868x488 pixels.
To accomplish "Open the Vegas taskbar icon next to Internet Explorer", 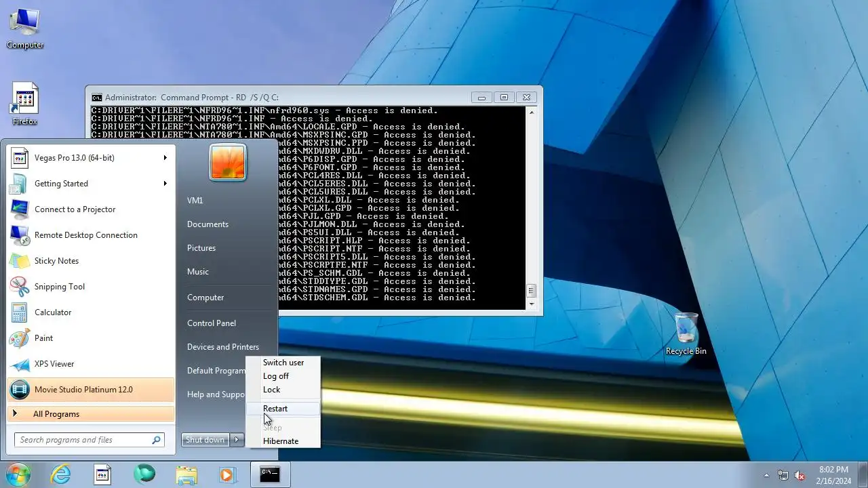I will coord(102,474).
